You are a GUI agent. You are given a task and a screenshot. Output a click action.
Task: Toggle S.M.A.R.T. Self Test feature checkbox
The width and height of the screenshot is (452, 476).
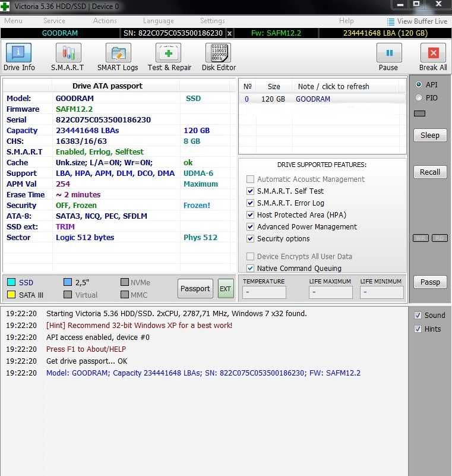250,191
